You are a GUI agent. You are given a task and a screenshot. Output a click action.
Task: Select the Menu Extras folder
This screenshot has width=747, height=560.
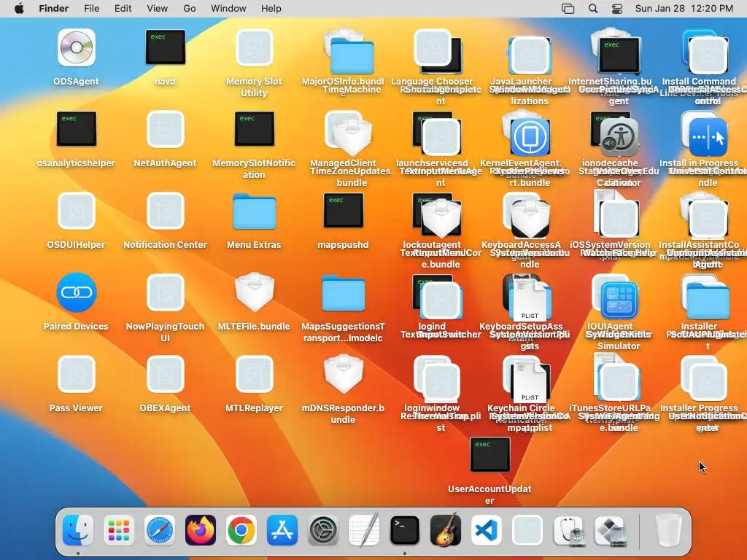pos(255,211)
